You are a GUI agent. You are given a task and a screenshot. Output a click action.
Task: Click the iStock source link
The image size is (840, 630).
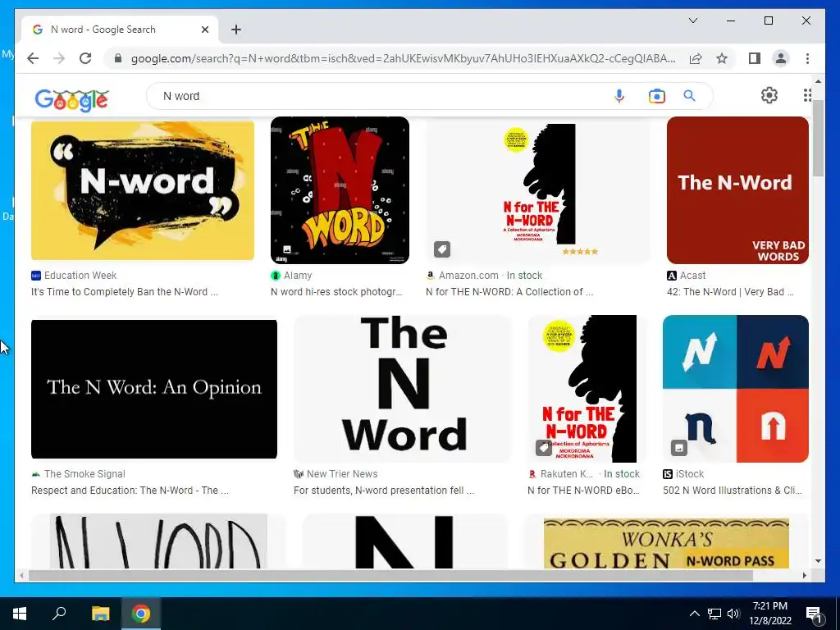point(683,474)
